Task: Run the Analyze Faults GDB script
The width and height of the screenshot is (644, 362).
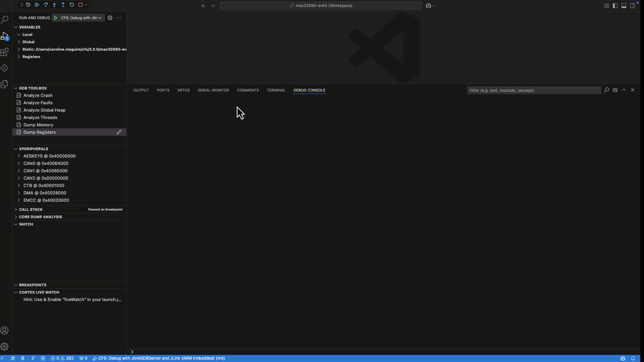Action: coord(38,103)
